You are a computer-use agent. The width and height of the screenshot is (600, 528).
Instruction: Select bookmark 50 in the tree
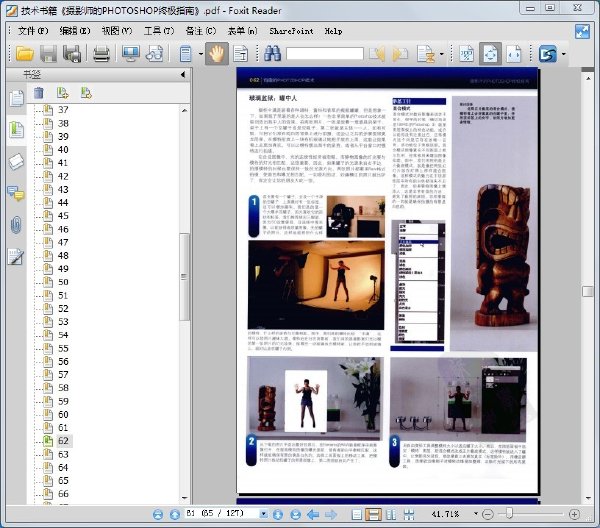pyautogui.click(x=63, y=282)
